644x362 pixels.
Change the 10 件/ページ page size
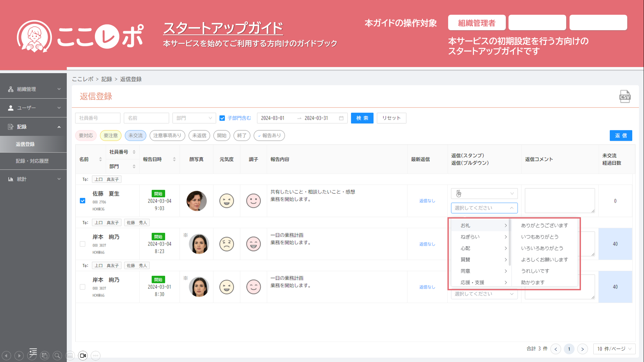(x=614, y=349)
